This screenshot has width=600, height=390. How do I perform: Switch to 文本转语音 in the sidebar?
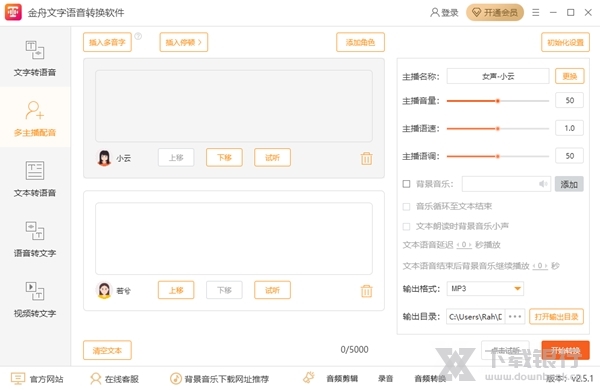click(35, 178)
